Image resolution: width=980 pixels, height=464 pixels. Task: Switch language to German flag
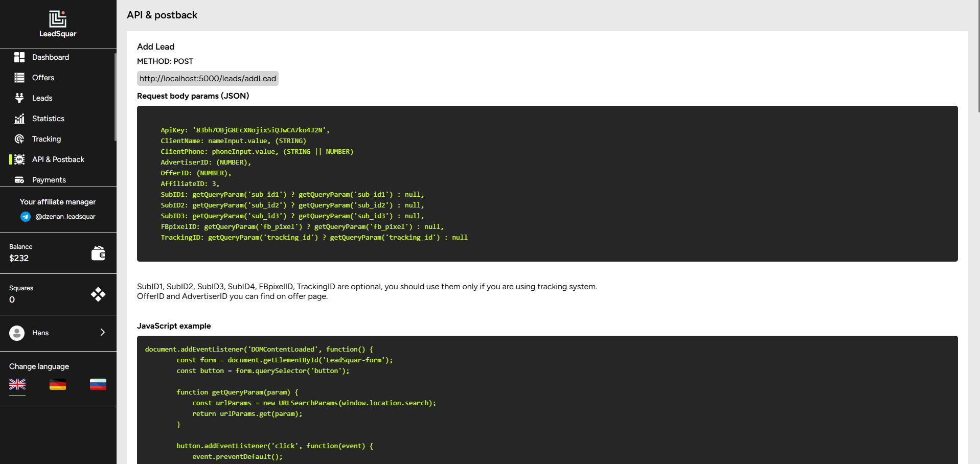(58, 384)
